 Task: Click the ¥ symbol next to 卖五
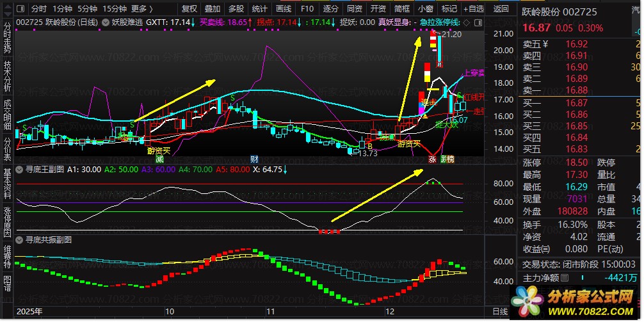[x=545, y=44]
